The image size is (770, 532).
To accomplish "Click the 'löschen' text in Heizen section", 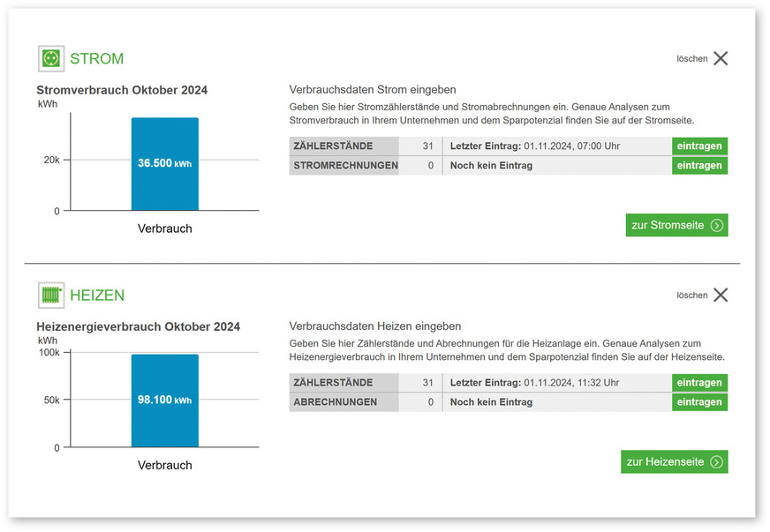I will coord(692,296).
